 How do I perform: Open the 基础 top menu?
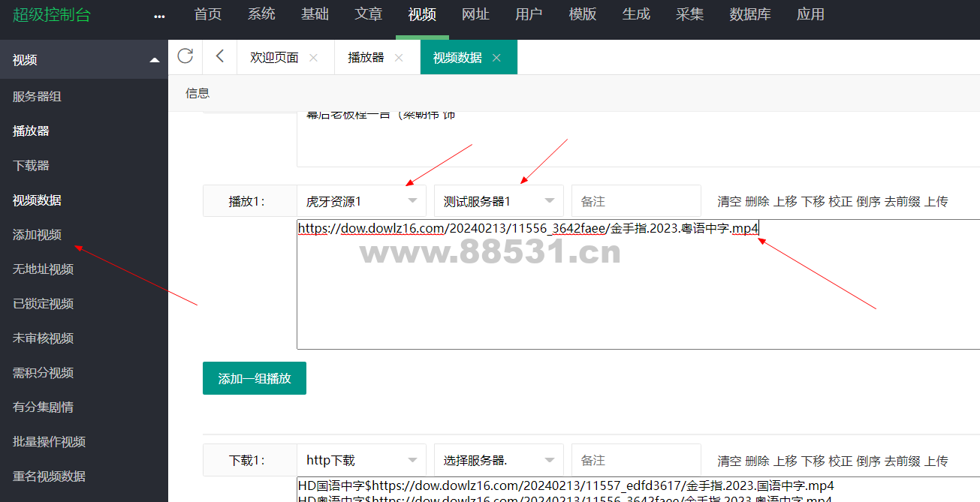click(315, 14)
